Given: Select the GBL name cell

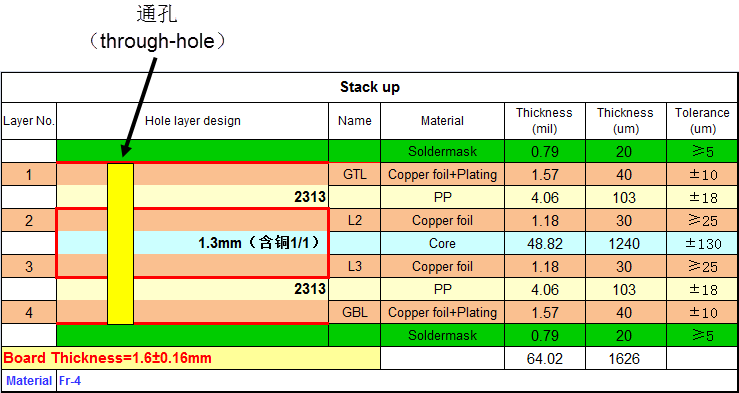Looking at the screenshot, I should point(354,312).
